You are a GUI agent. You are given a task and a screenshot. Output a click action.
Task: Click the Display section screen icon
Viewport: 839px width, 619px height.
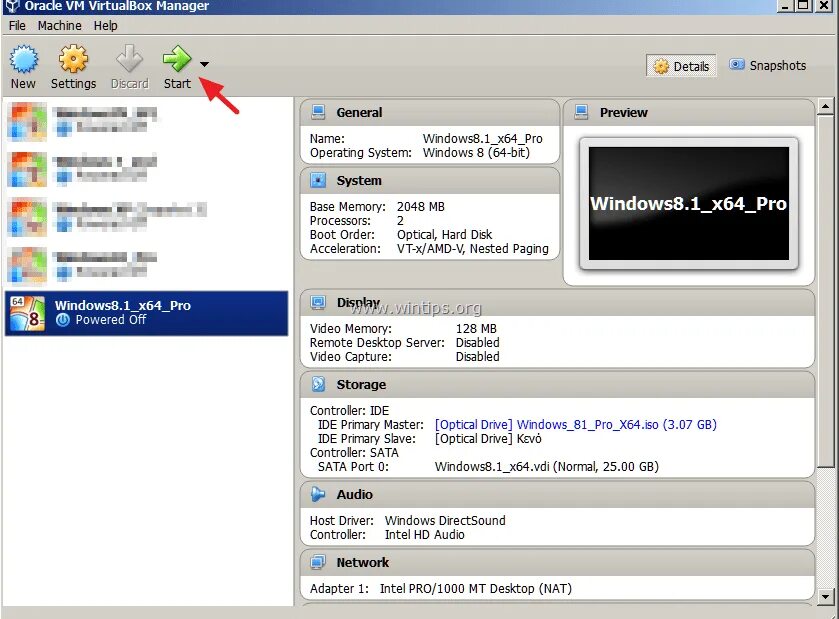click(318, 303)
